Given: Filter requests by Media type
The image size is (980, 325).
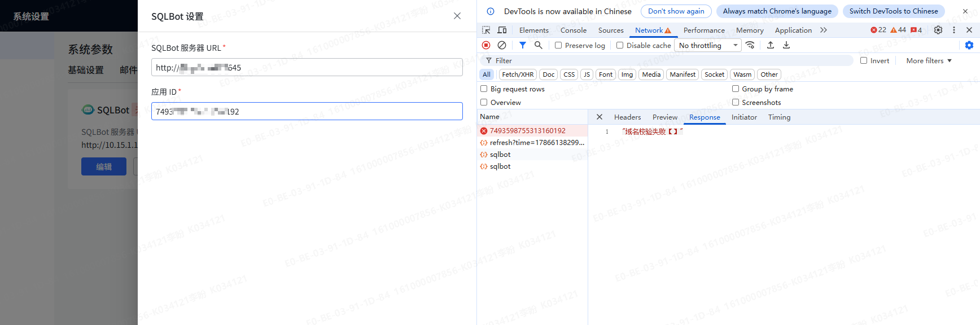Looking at the screenshot, I should (651, 74).
